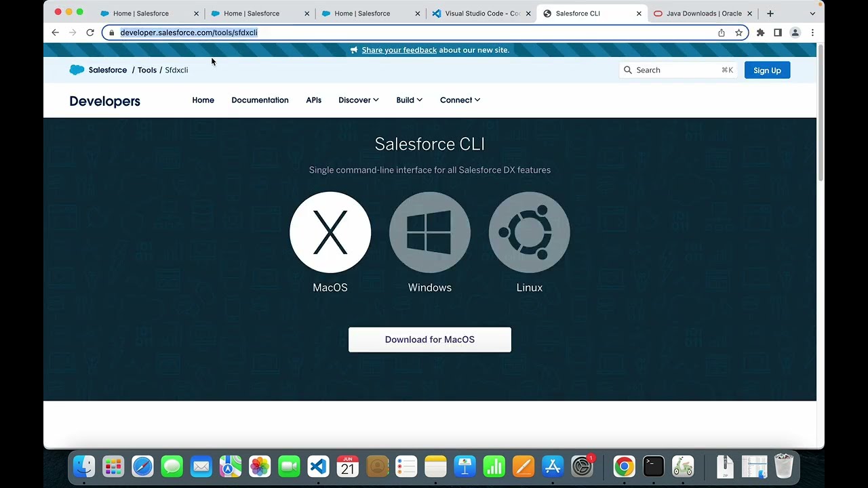
Task: Open the Documentation nav item
Action: [260, 100]
